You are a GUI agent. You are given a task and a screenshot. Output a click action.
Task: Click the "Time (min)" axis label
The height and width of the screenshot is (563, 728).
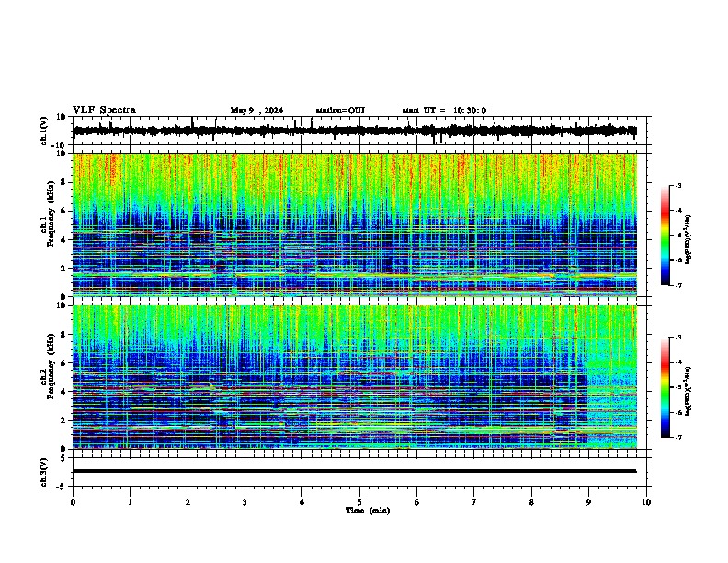368,511
